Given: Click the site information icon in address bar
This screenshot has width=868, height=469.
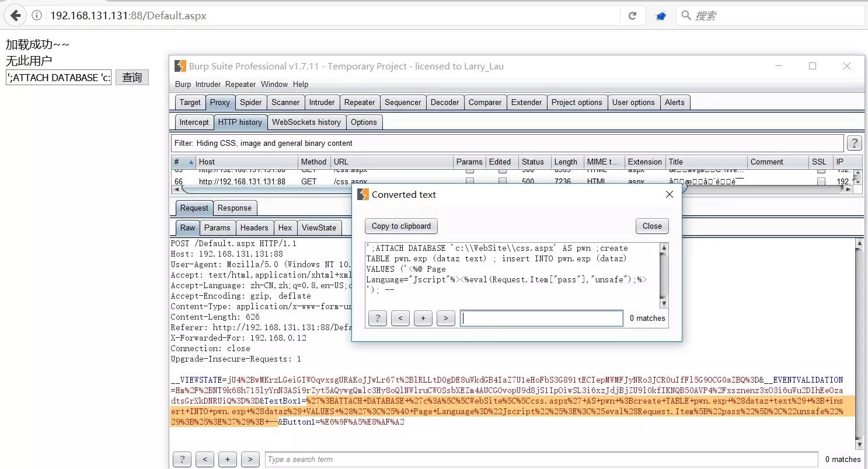Looking at the screenshot, I should click(x=37, y=16).
